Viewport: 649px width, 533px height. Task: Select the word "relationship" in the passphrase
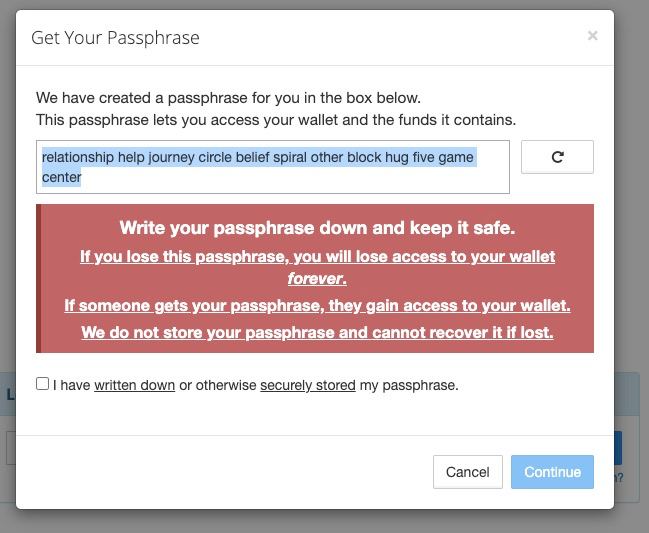coord(78,157)
